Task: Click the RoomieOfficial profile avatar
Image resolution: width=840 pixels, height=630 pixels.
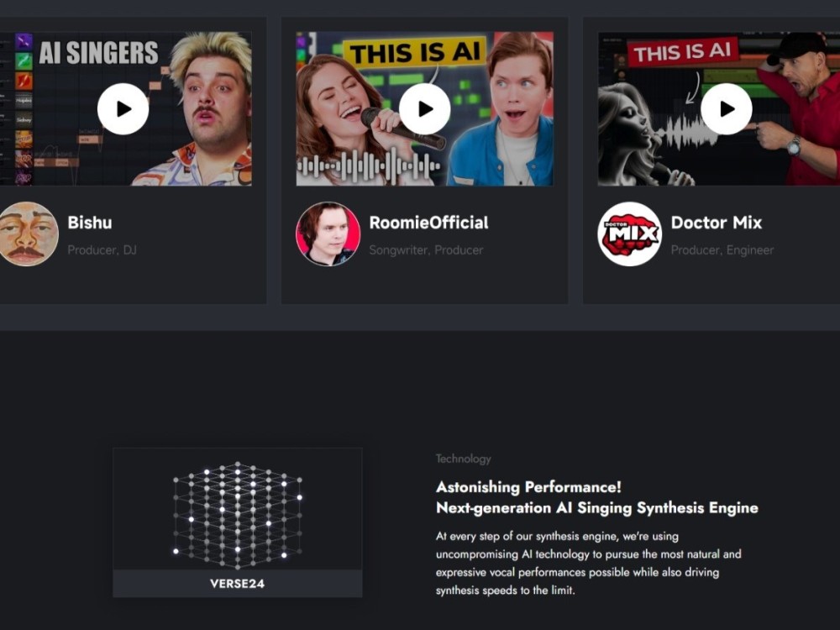Action: click(328, 234)
